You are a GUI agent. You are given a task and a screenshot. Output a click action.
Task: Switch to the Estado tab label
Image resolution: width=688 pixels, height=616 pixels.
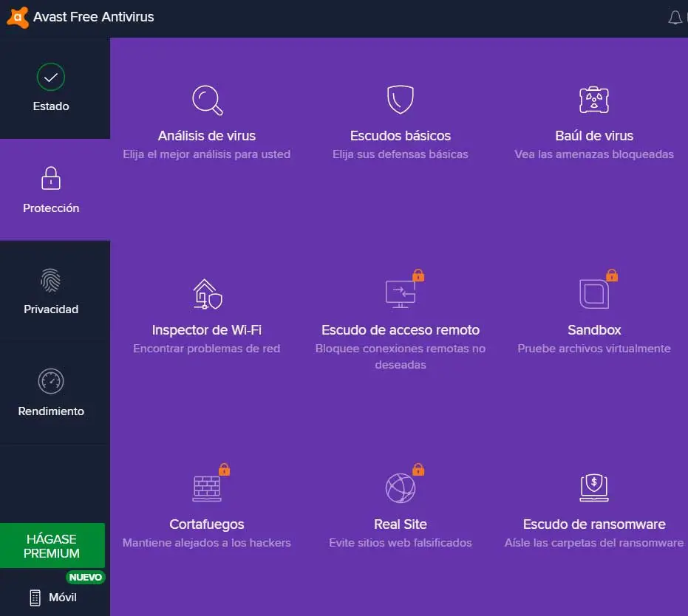coord(51,106)
